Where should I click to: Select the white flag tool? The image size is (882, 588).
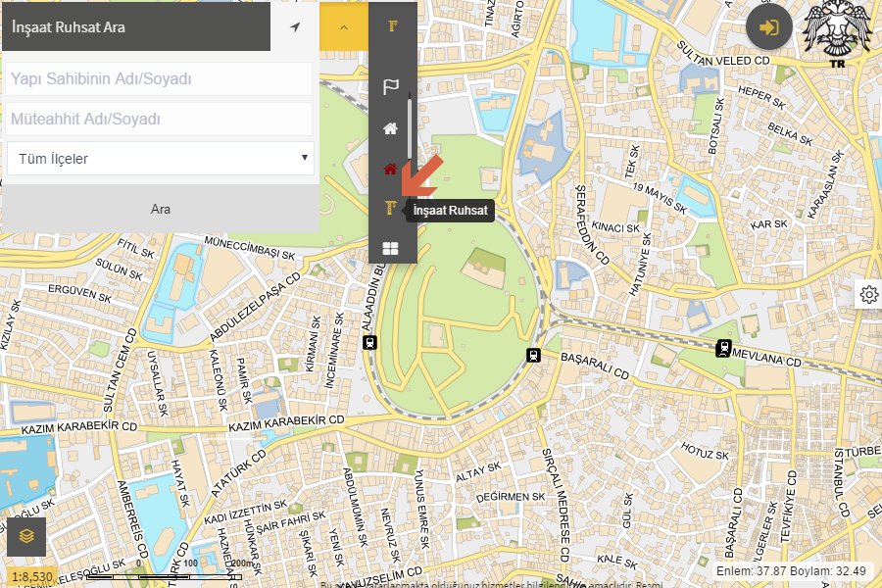click(x=390, y=87)
